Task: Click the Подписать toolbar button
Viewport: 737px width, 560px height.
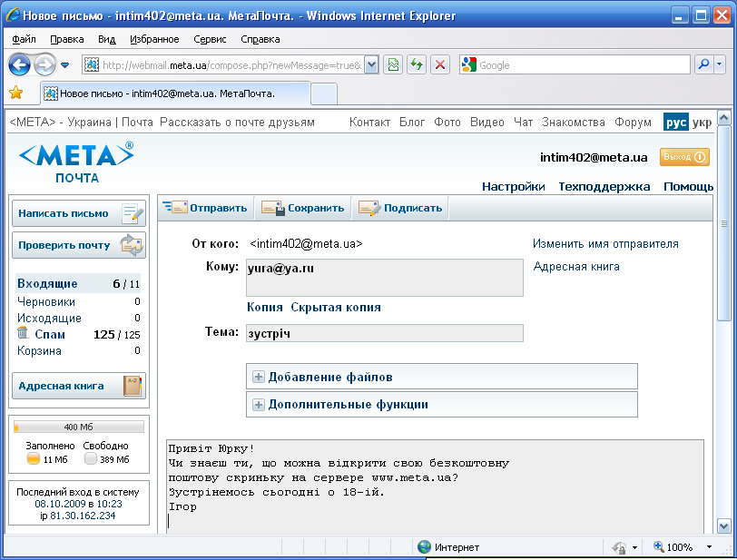Action: tap(400, 208)
